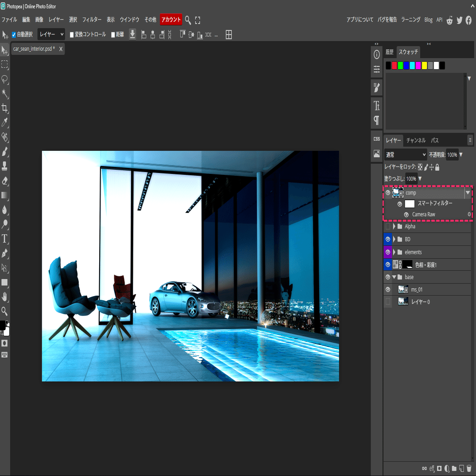The image size is (476, 476).
Task: Expand the BD folder
Action: (394, 239)
